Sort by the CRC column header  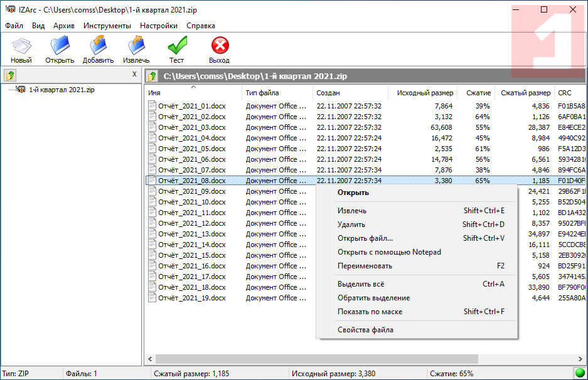(570, 93)
